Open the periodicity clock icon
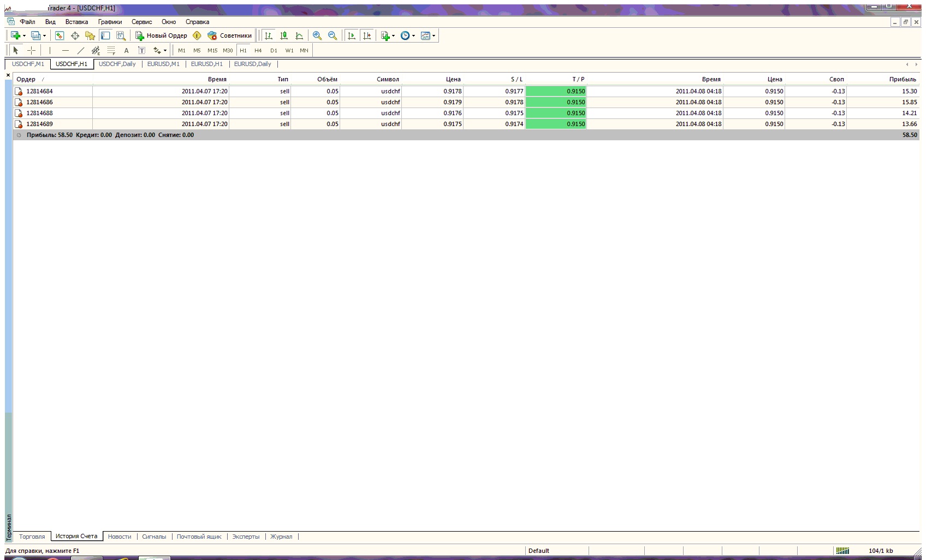This screenshot has width=926, height=560. pyautogui.click(x=405, y=35)
